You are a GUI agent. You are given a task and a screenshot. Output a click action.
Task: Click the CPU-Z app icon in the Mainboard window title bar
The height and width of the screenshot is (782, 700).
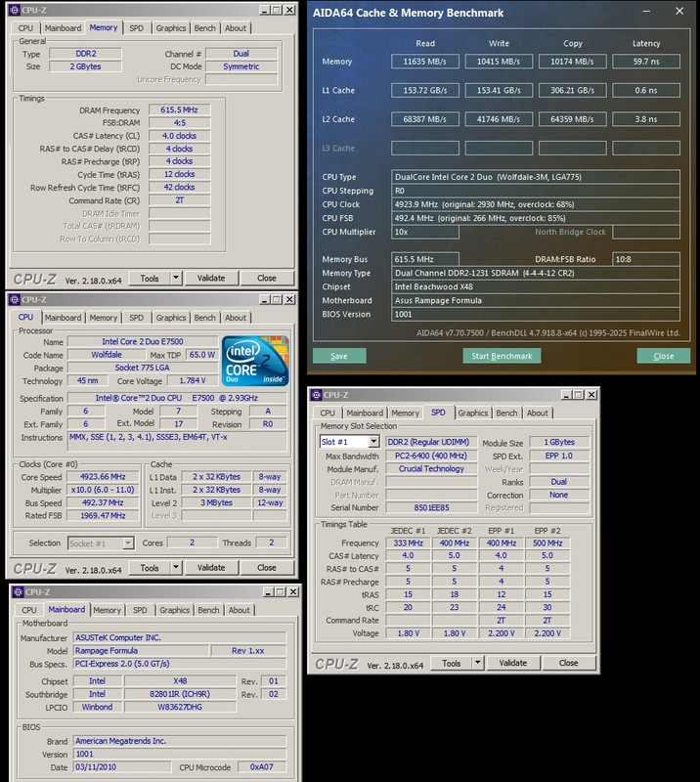pyautogui.click(x=18, y=591)
